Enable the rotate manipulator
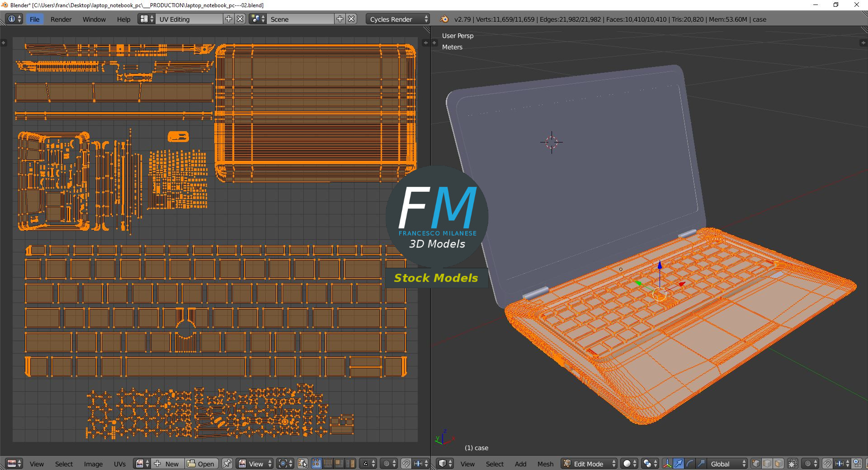The height and width of the screenshot is (470, 868). tap(690, 464)
